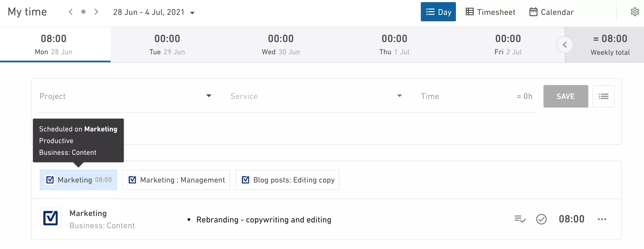Select Wed 30 Jun day tab
Image resolution: width=644 pixels, height=249 pixels.
[x=281, y=44]
